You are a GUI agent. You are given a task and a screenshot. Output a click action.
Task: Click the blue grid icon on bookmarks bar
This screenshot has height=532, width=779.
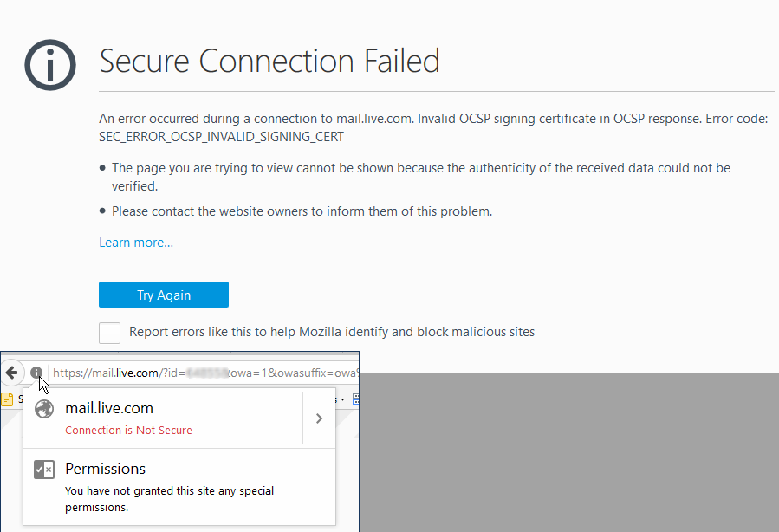pos(356,399)
